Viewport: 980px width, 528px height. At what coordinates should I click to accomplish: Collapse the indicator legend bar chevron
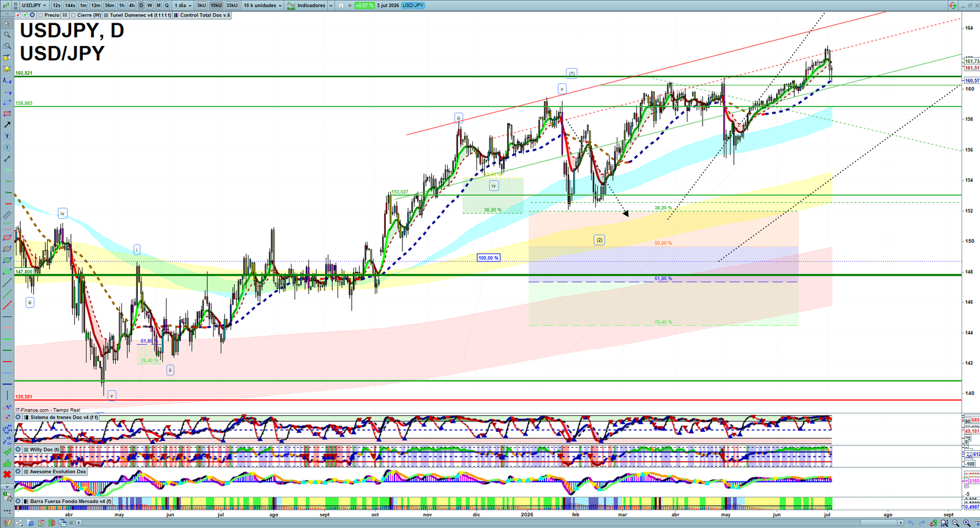coord(7,15)
